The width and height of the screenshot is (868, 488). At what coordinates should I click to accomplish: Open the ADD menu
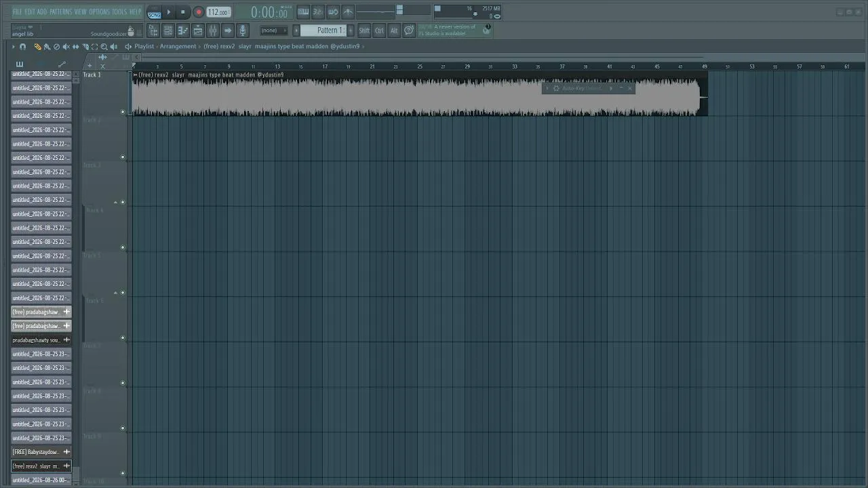tap(42, 12)
